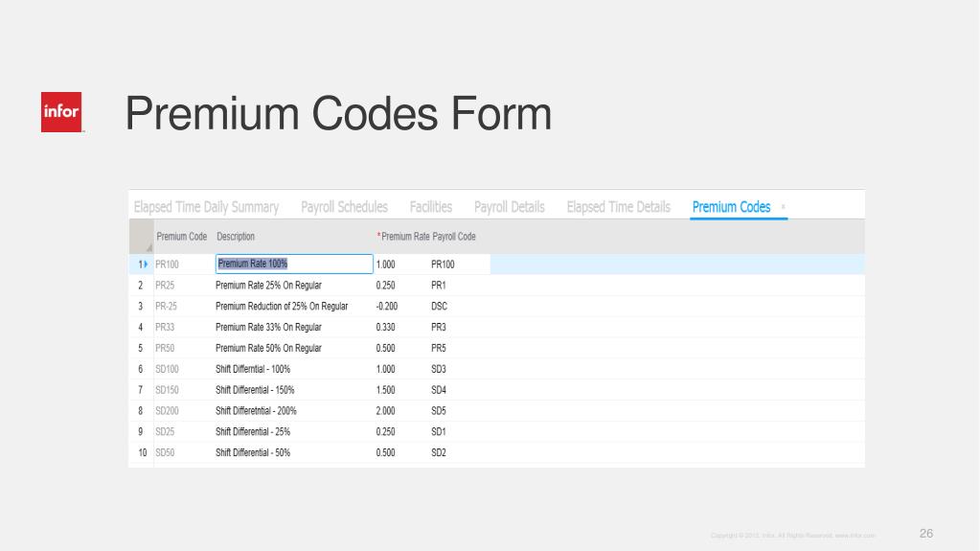Click 'Premium Reduction of 25% On Regular' description
This screenshot has height=551, width=980.
(282, 307)
